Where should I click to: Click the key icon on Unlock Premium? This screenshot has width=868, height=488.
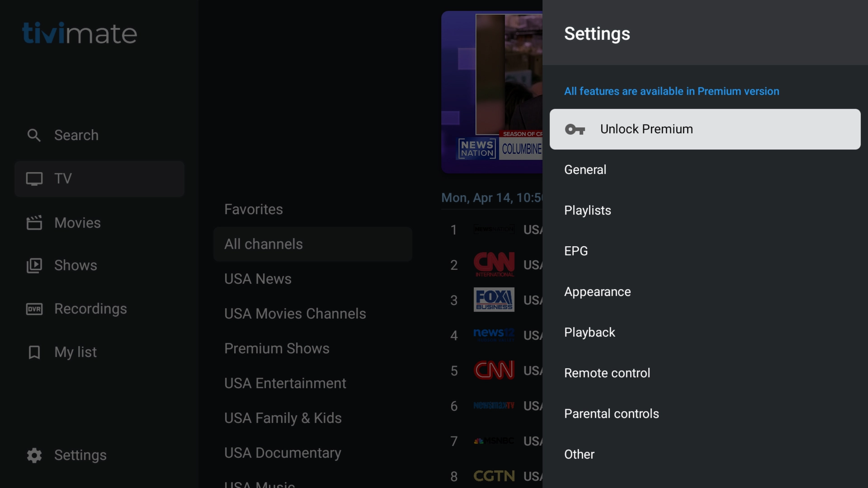(575, 130)
